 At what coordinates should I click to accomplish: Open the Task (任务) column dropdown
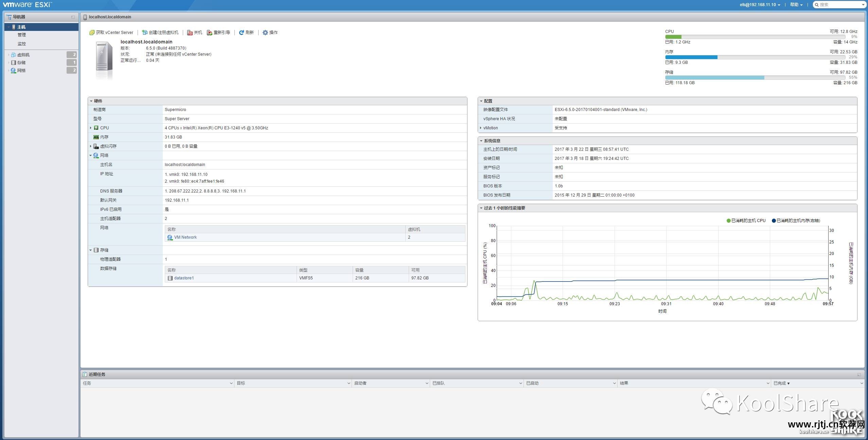(231, 383)
